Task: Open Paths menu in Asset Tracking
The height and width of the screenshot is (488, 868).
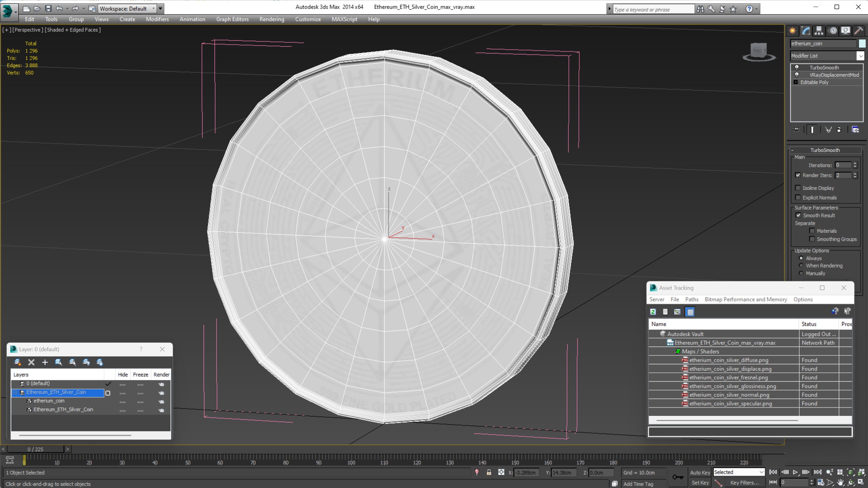Action: tap(692, 299)
